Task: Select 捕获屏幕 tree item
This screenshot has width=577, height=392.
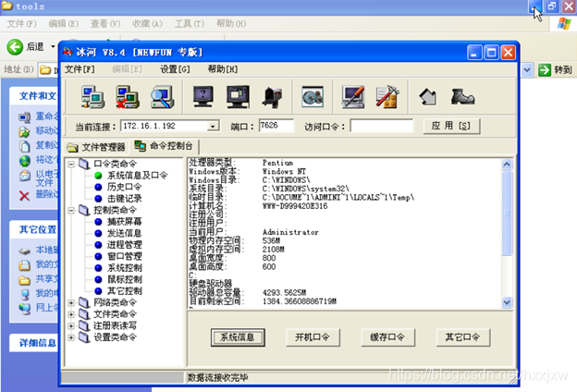Action: (x=125, y=222)
